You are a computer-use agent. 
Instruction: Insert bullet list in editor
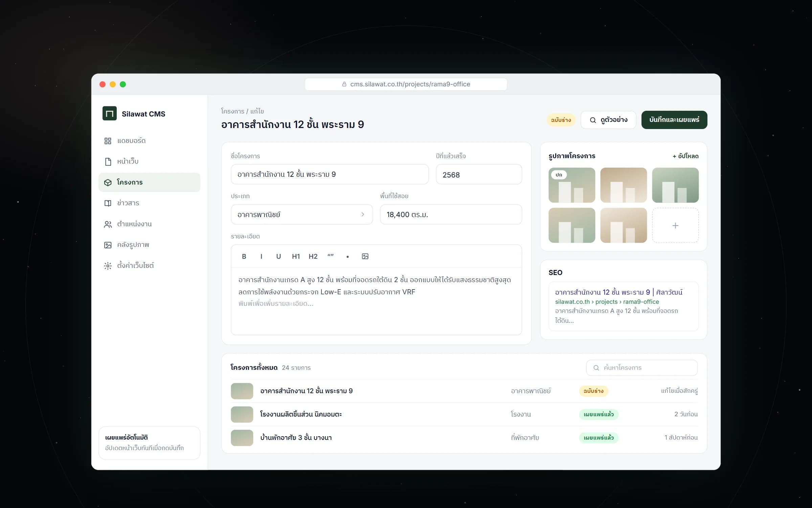click(x=347, y=256)
